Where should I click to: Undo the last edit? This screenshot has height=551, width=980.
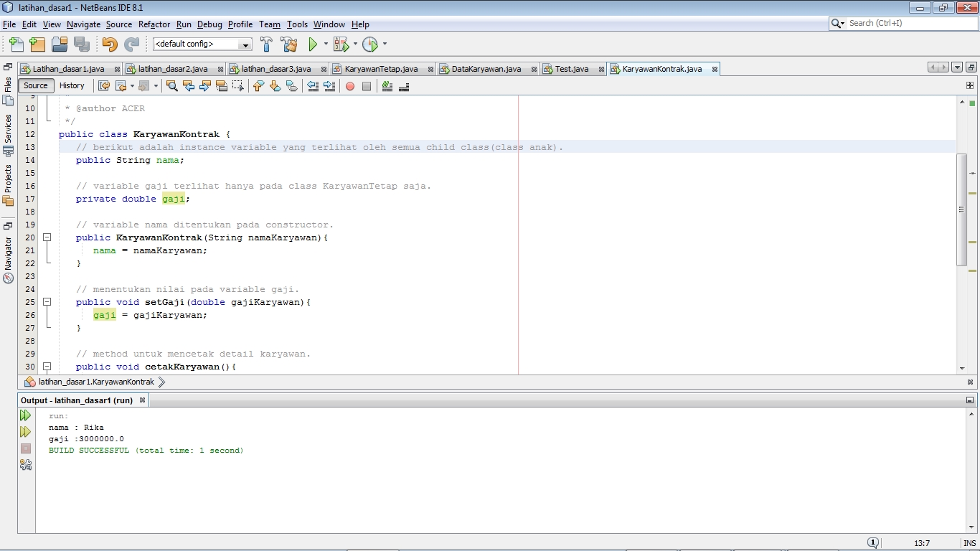pyautogui.click(x=109, y=44)
